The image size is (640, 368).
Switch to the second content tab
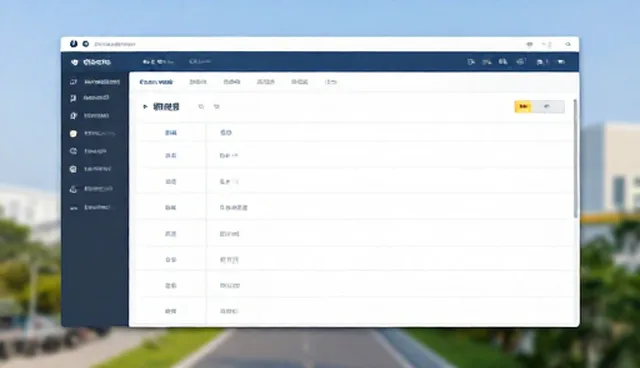(198, 82)
